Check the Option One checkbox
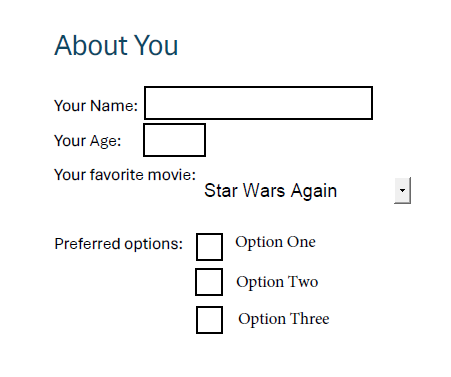Image resolution: width=451 pixels, height=377 pixels. click(209, 247)
